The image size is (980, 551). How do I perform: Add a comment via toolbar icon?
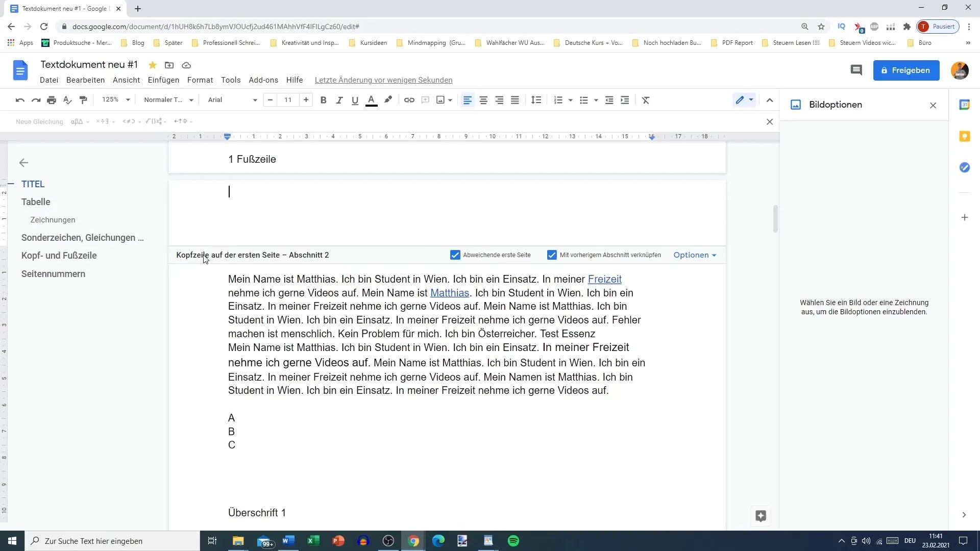pyautogui.click(x=425, y=100)
